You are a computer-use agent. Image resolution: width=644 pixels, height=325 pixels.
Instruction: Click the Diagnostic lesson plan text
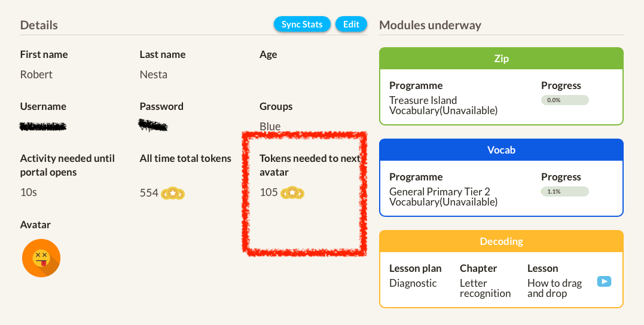click(413, 283)
